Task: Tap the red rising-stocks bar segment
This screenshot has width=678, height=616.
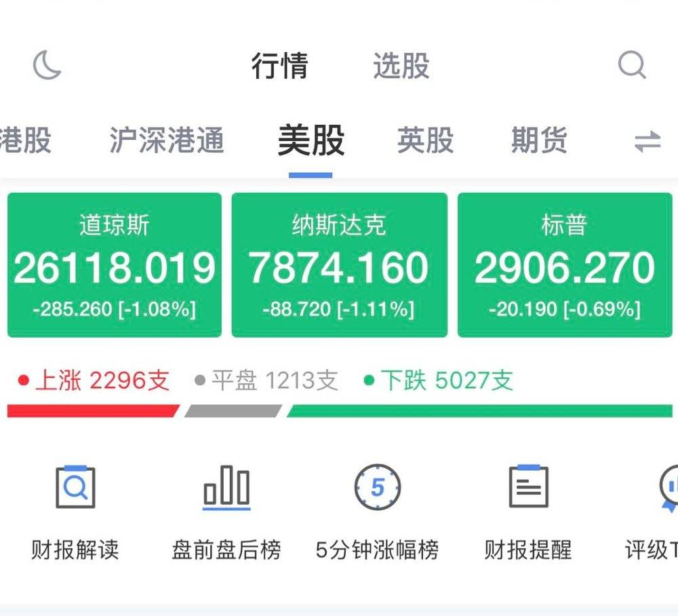Action: tap(94, 411)
